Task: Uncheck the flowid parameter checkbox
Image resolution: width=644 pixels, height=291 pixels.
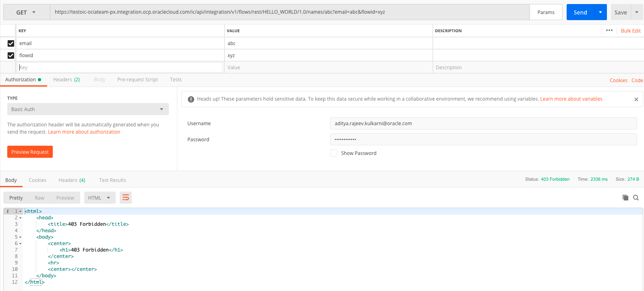Action: coord(11,56)
